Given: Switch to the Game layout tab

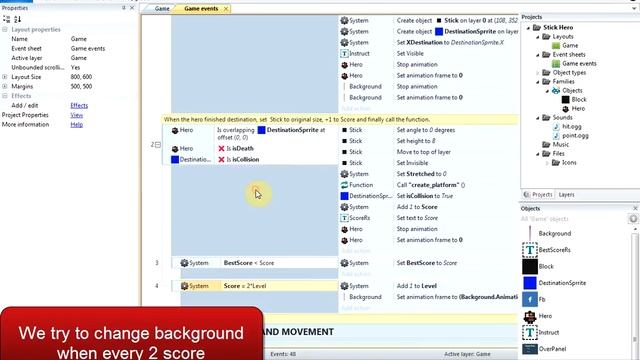Looking at the screenshot, I should [x=162, y=9].
